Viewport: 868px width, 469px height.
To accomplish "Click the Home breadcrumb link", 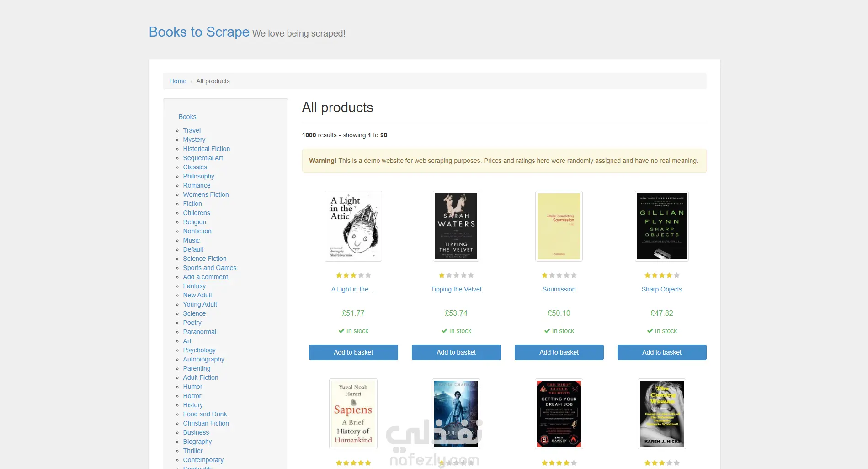I will (177, 81).
